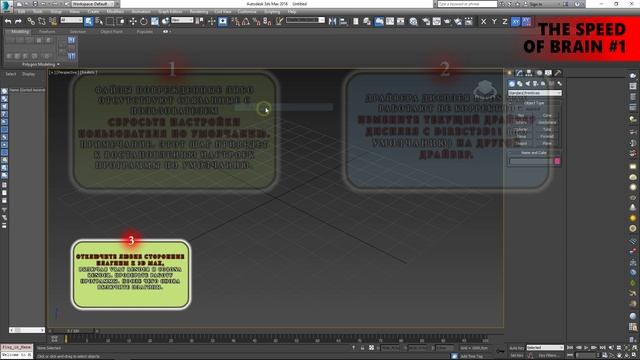Open Select by Name dialog
This screenshot has width=640, height=360.
tap(99, 21)
